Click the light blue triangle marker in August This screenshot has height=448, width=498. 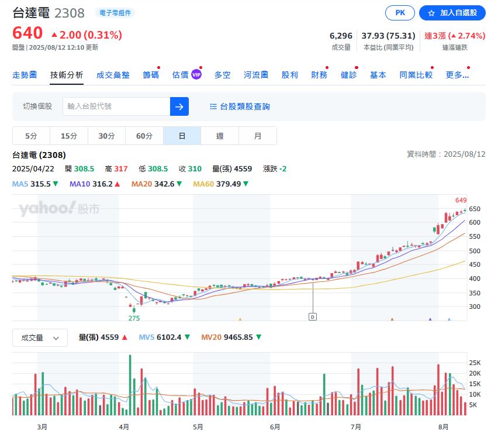point(449,319)
